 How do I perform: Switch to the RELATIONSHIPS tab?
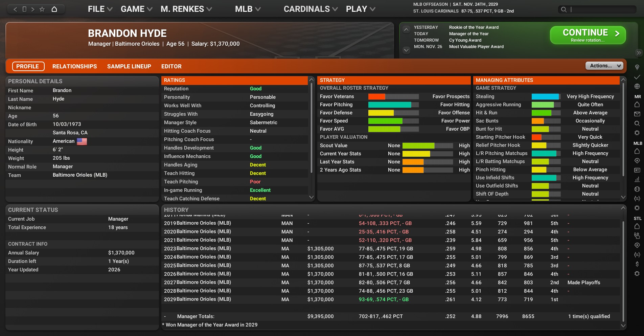(74, 66)
